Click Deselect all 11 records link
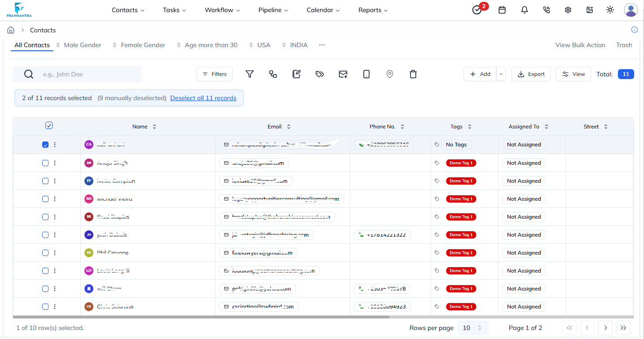Screen dimensions: 644x339 pos(203,98)
